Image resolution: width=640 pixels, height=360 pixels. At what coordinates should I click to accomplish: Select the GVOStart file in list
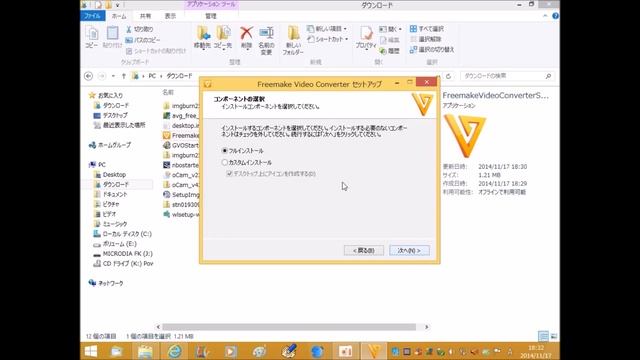click(181, 145)
